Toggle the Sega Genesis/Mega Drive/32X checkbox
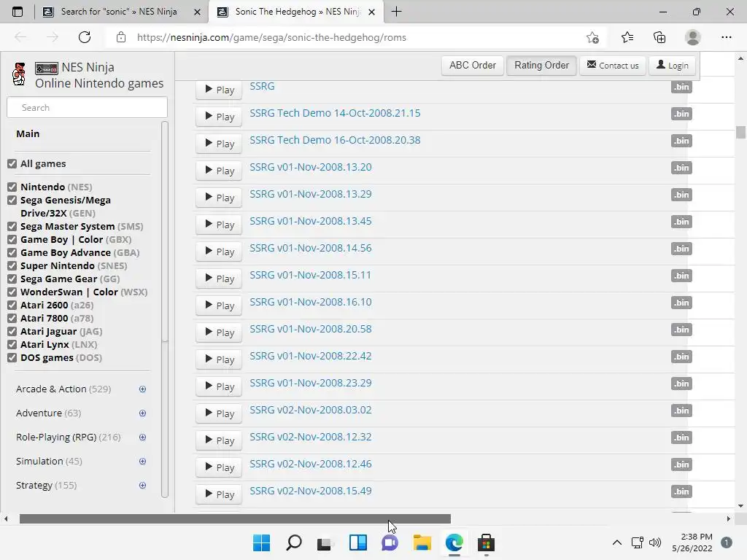747x560 pixels. pos(12,201)
